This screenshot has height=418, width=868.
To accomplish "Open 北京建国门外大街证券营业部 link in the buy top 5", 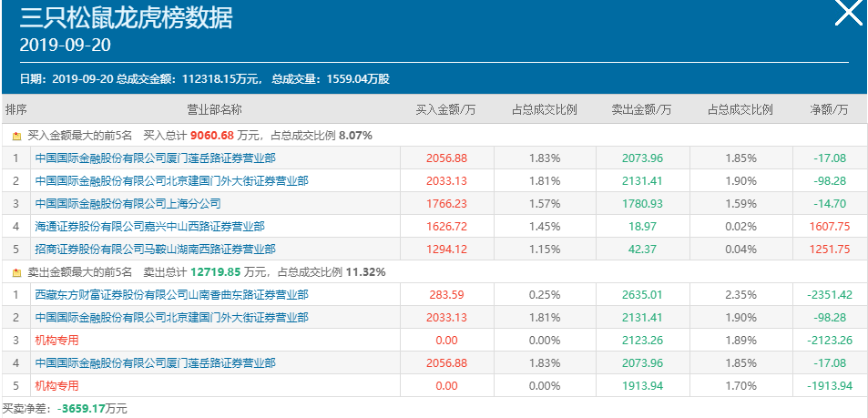I will [171, 181].
